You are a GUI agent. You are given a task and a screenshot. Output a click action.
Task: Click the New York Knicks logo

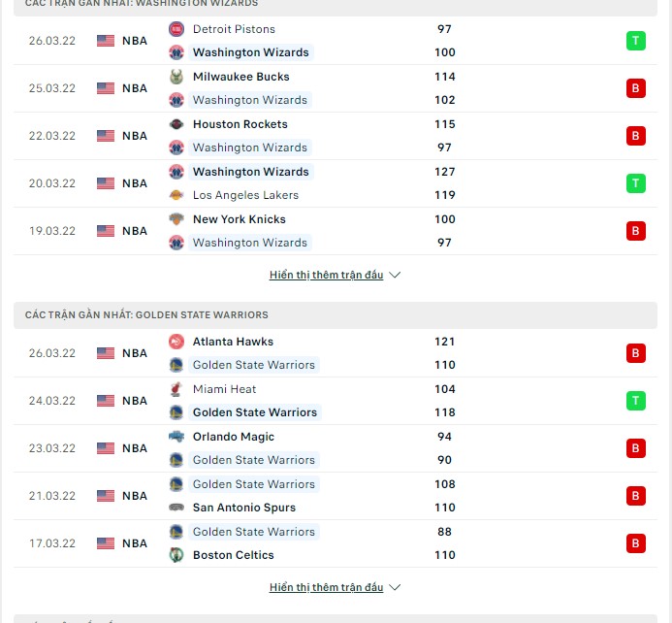coord(176,219)
